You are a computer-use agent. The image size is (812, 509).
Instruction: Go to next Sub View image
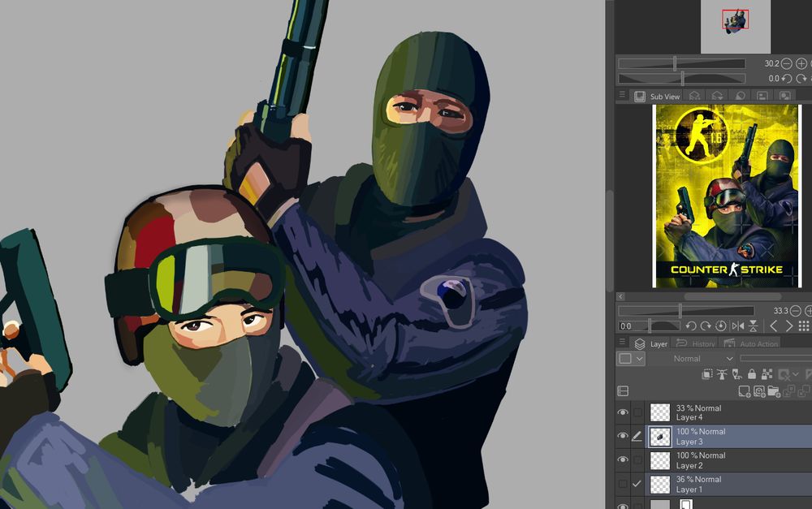(788, 326)
